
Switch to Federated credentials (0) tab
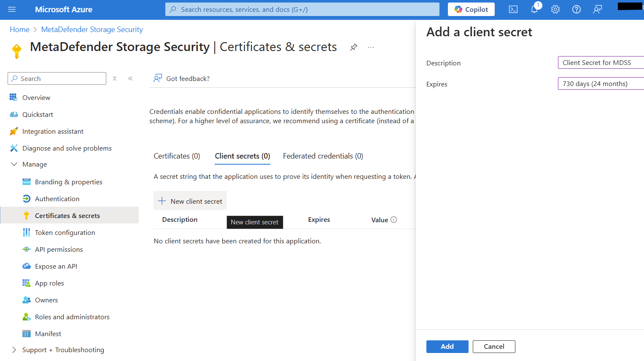[323, 156]
